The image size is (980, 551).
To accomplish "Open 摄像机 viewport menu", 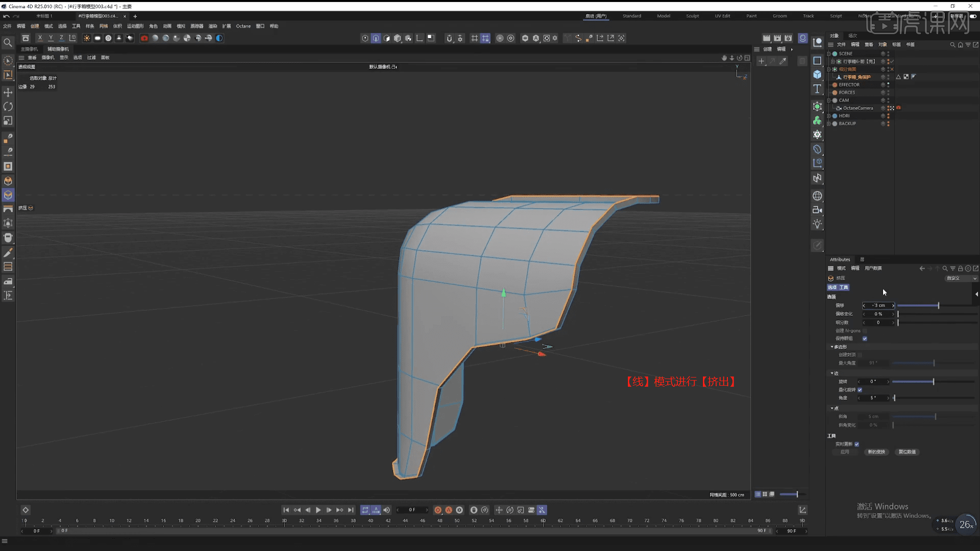I will click(x=48, y=58).
